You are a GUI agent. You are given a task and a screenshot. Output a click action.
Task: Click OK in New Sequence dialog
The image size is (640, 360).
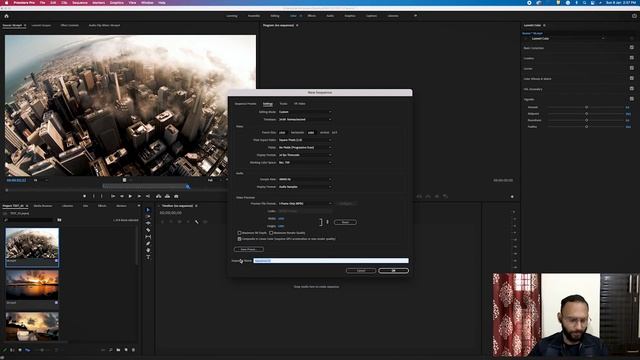393,271
